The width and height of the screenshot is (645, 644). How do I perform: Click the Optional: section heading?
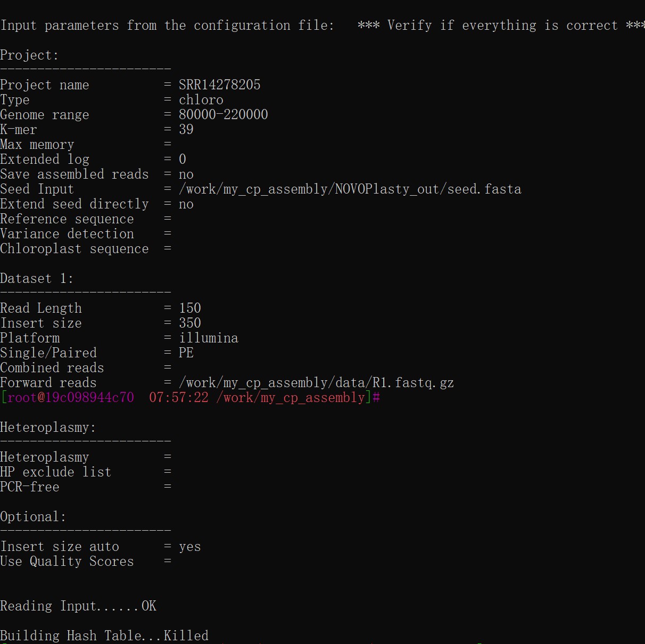[33, 517]
